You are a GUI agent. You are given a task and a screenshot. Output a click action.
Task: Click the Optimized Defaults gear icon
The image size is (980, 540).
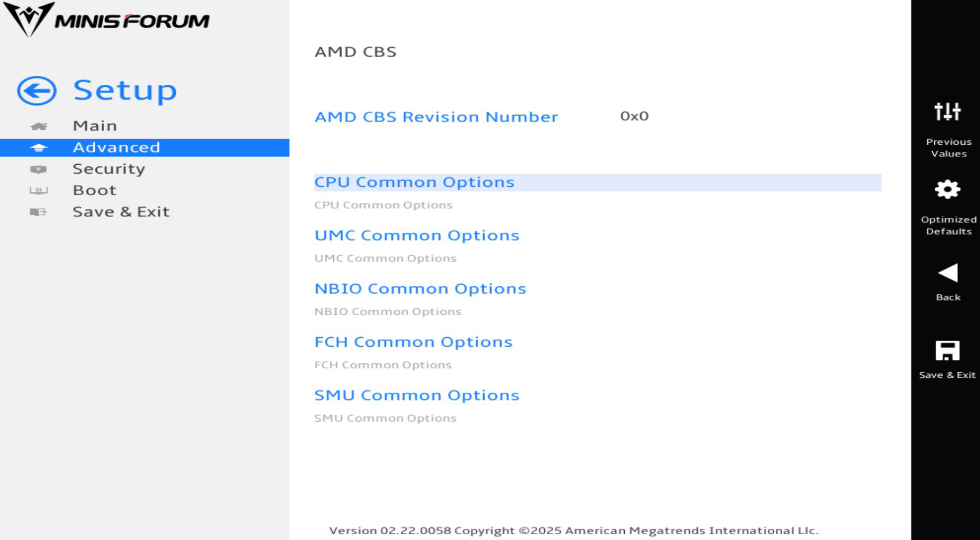click(x=947, y=189)
